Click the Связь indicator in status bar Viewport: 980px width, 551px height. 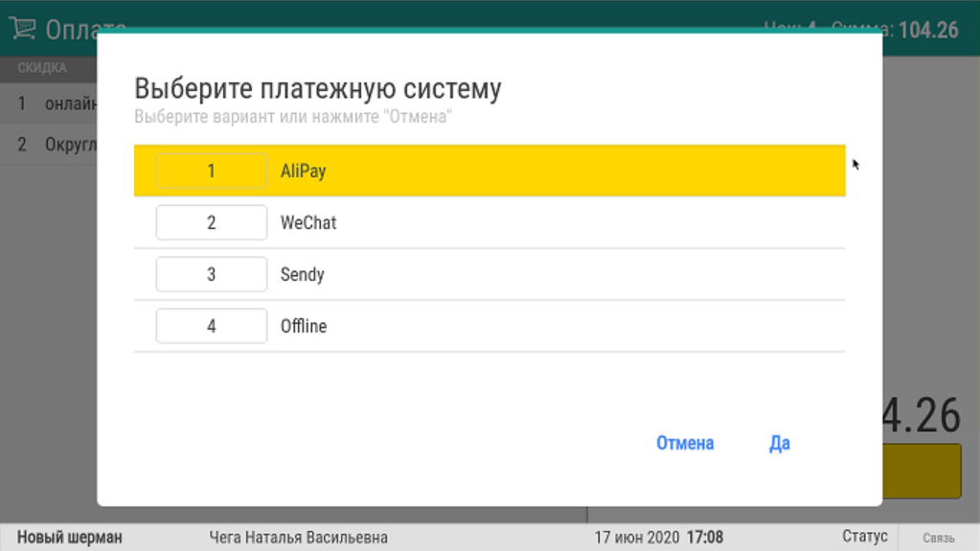coord(938,538)
